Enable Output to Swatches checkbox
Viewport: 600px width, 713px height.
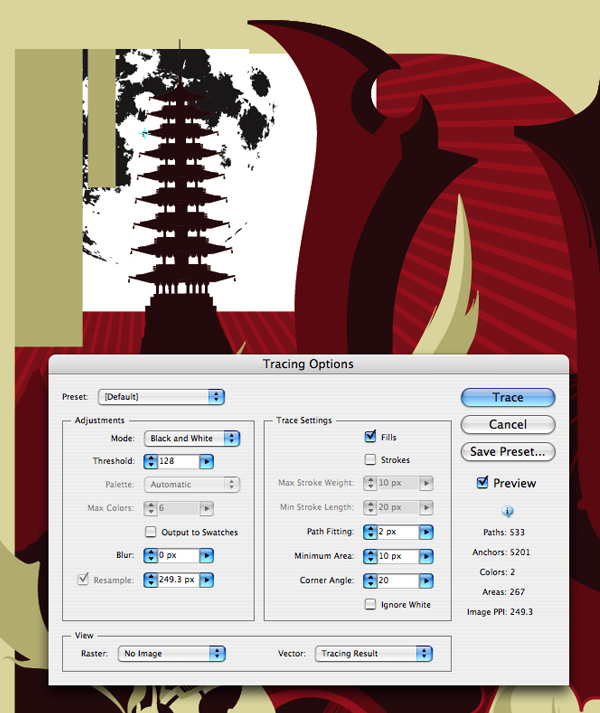click(151, 532)
